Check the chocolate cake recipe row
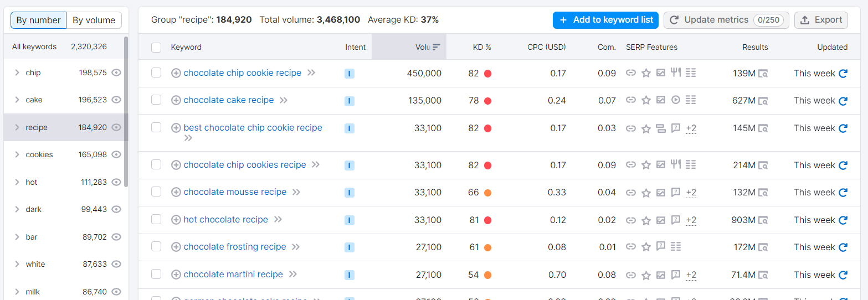The width and height of the screenshot is (868, 300). pos(156,100)
